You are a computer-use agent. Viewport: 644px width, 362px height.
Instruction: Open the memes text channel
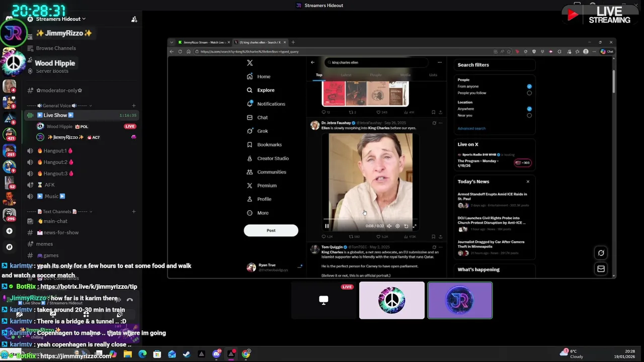[44, 244]
